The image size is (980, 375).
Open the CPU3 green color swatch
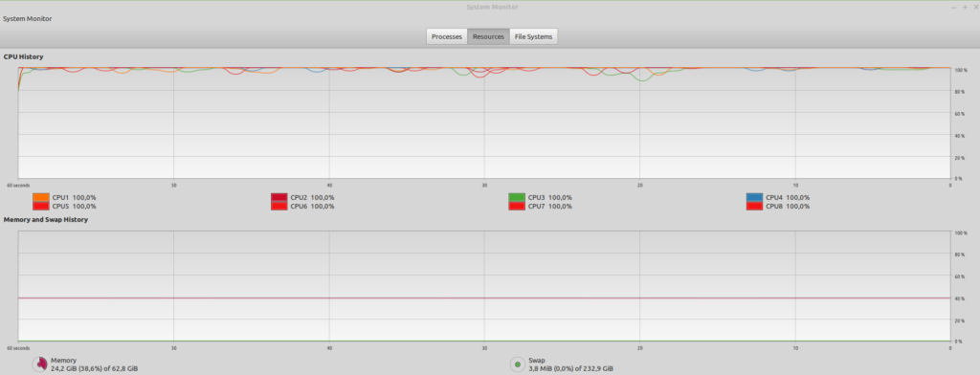pos(517,197)
